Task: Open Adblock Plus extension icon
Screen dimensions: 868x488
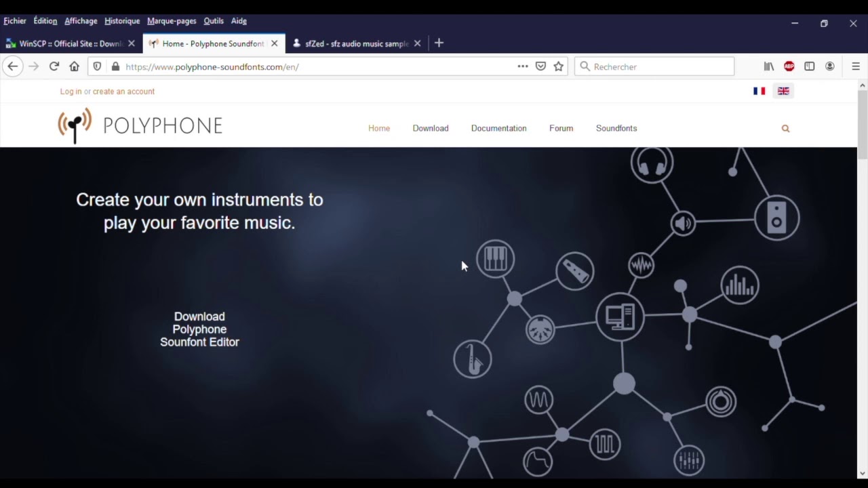Action: (789, 66)
